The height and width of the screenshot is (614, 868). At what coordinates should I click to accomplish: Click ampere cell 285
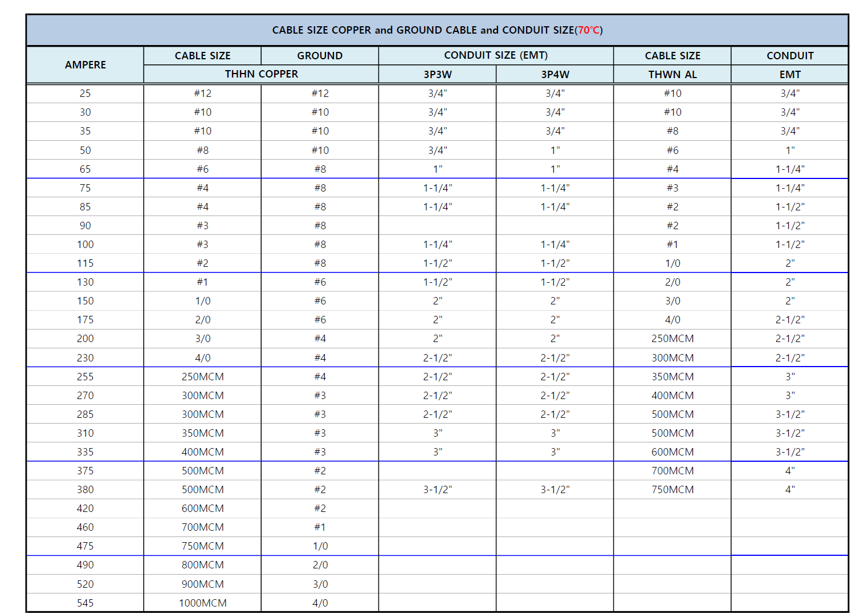tap(85, 414)
